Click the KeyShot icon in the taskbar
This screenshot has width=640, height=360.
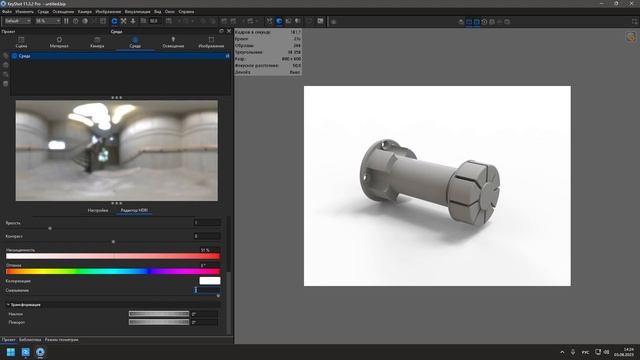pos(40,352)
